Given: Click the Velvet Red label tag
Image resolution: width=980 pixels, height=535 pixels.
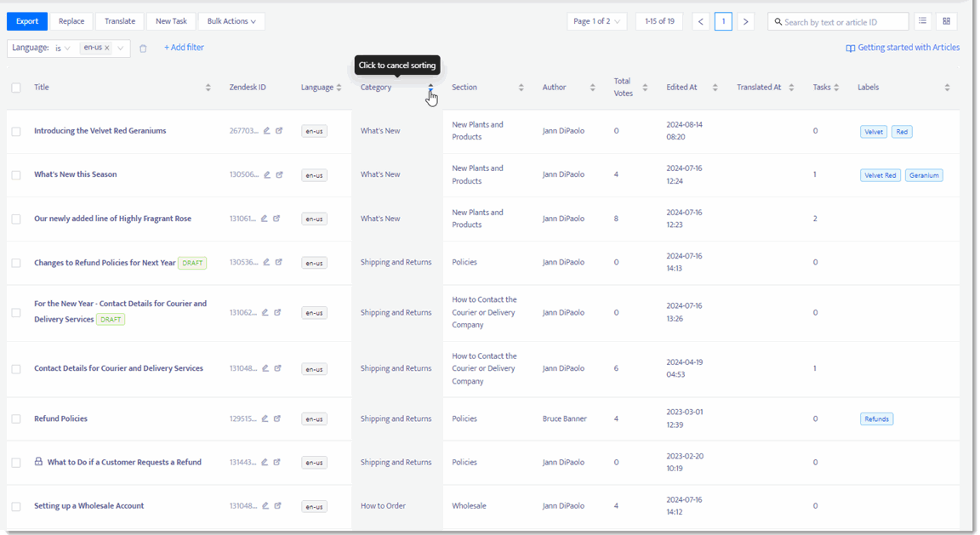Looking at the screenshot, I should (x=880, y=175).
